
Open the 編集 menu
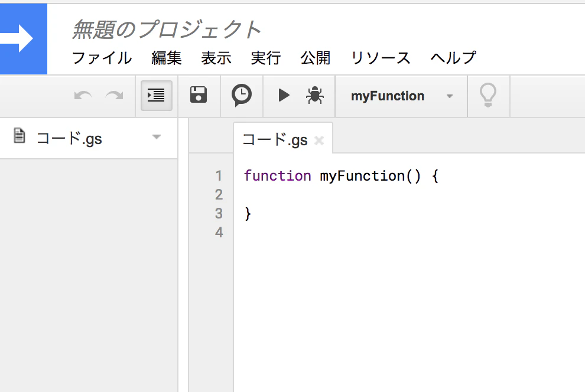click(167, 58)
